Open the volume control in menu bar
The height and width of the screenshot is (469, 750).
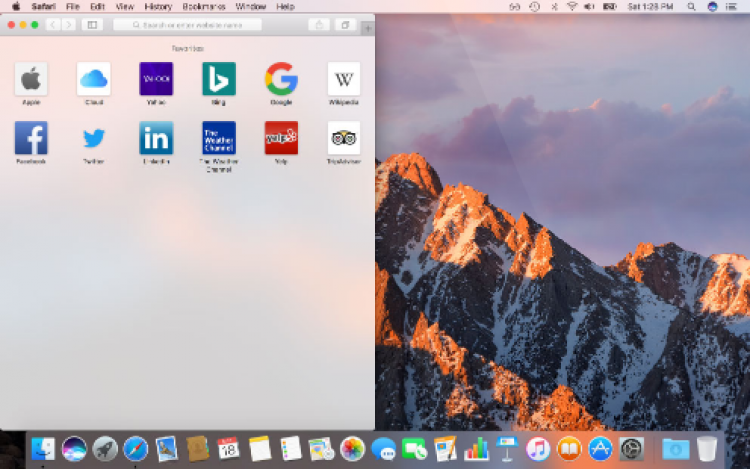(x=589, y=6)
